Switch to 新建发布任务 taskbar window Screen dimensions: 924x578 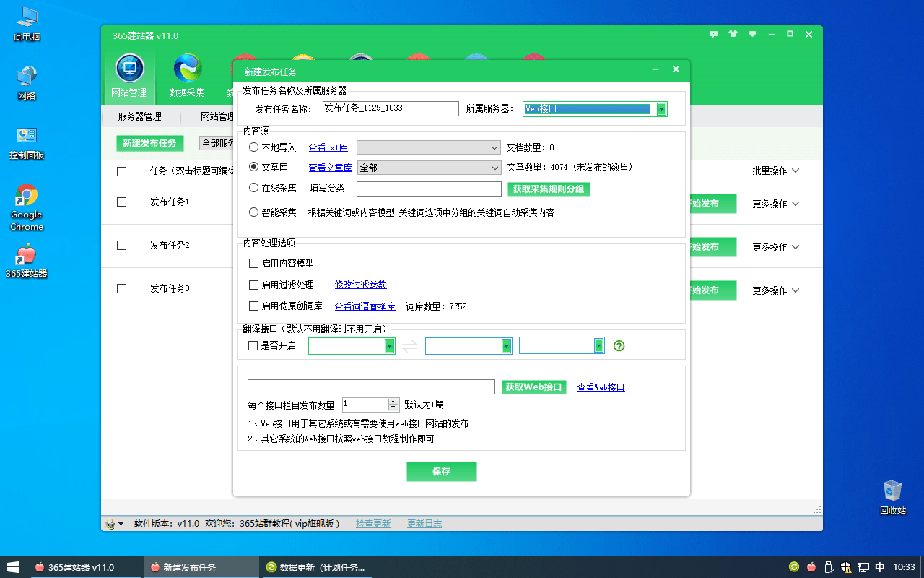tap(201, 567)
